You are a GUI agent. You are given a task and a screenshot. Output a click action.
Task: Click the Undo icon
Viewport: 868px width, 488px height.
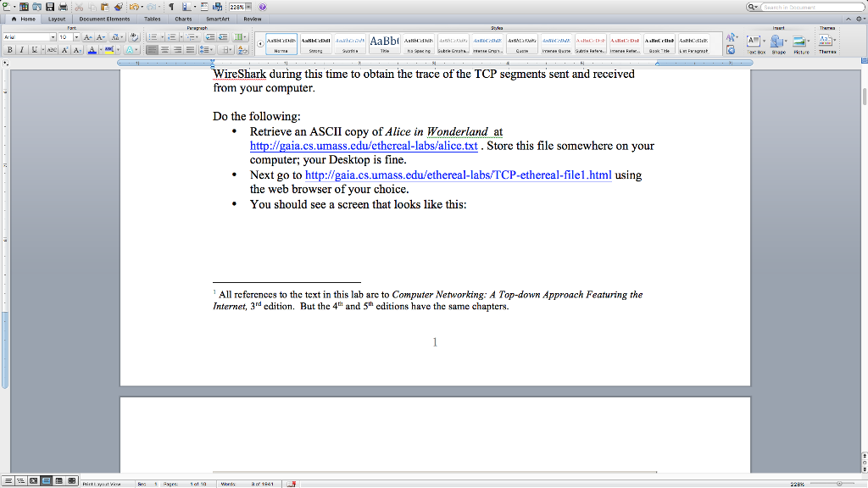coord(135,6)
